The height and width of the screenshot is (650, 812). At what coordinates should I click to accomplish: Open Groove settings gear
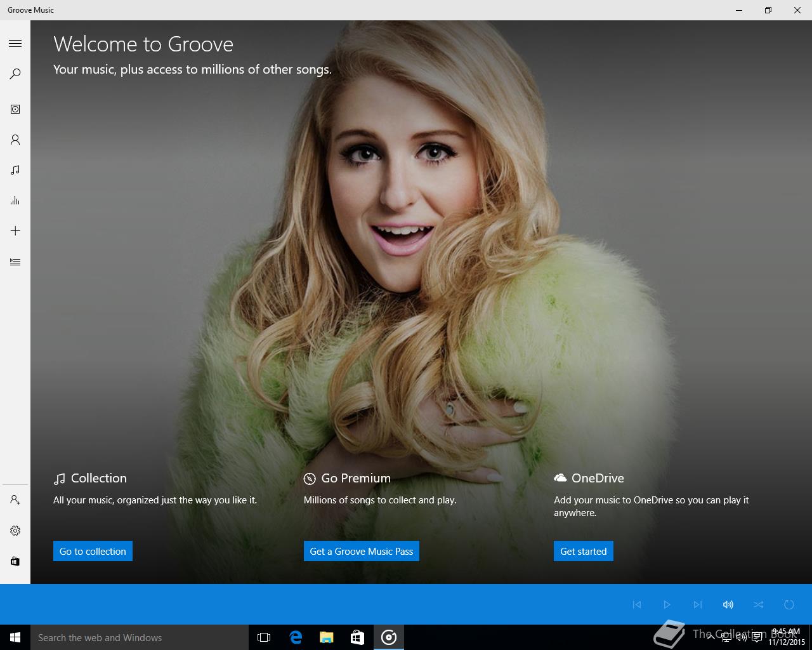(15, 531)
